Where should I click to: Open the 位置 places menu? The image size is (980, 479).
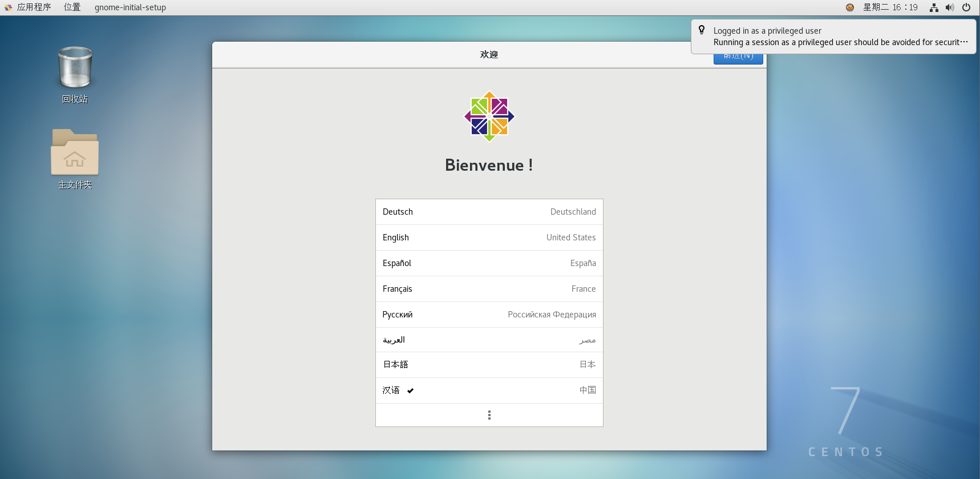click(x=72, y=7)
